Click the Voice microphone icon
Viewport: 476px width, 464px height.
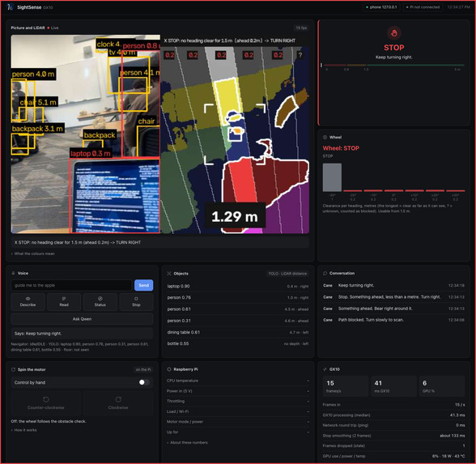(13, 274)
